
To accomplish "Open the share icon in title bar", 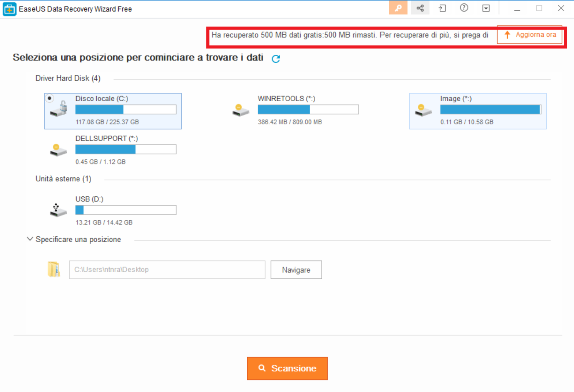I will coord(420,8).
